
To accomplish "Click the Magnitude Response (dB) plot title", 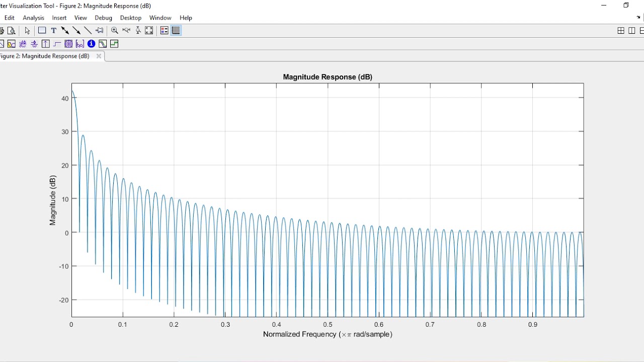I will 328,77.
